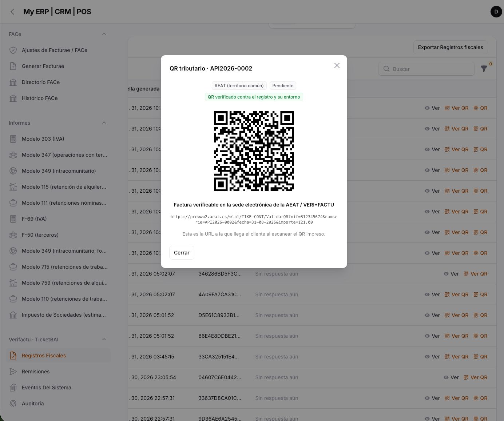Open Ajustes de Facturae / FACe icon
The image size is (504, 421).
(x=13, y=50)
